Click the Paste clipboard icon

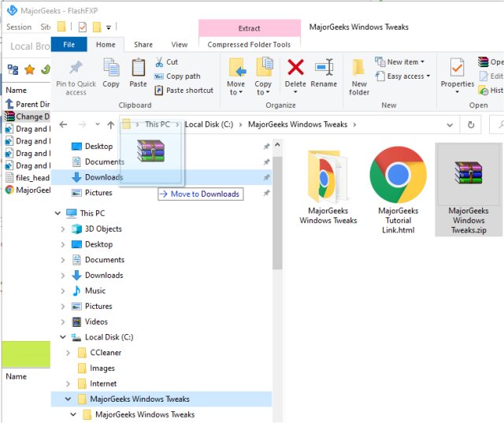[x=139, y=68]
